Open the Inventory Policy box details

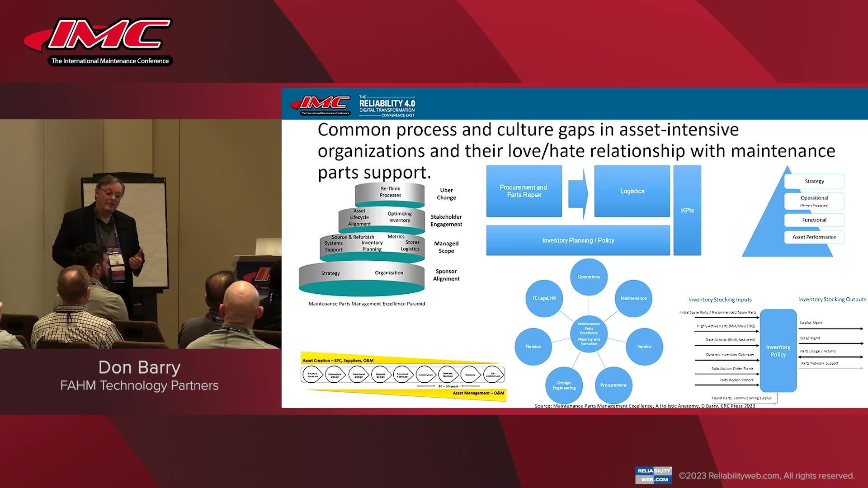[x=778, y=351]
